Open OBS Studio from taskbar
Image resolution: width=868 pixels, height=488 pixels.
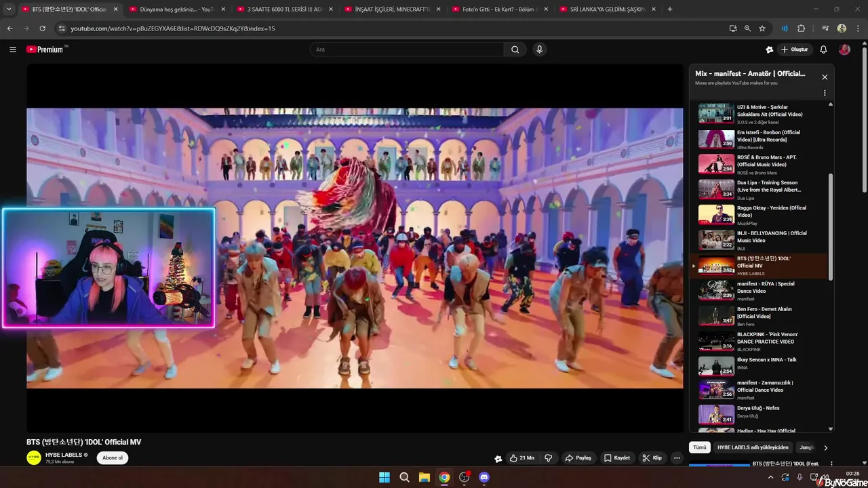(x=464, y=477)
